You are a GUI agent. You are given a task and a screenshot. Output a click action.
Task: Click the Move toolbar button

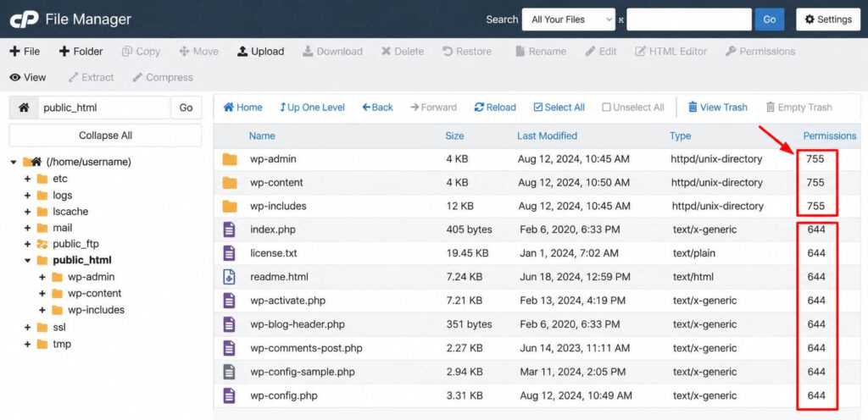pyautogui.click(x=198, y=52)
